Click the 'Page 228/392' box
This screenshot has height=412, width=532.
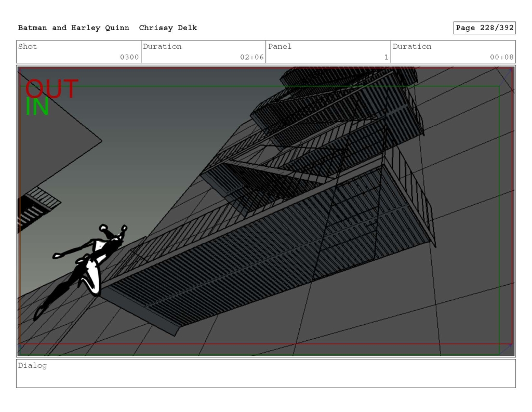[485, 28]
